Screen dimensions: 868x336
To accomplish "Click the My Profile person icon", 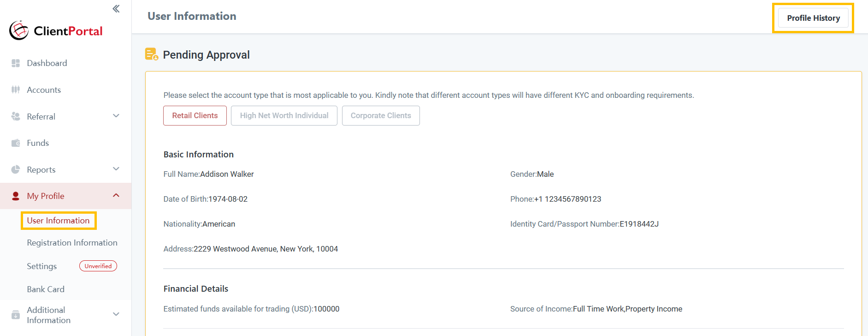I will click(x=16, y=196).
